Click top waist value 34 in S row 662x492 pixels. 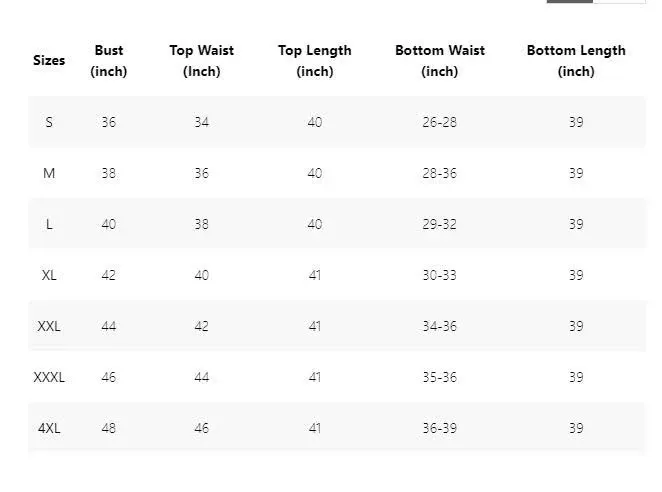202,122
